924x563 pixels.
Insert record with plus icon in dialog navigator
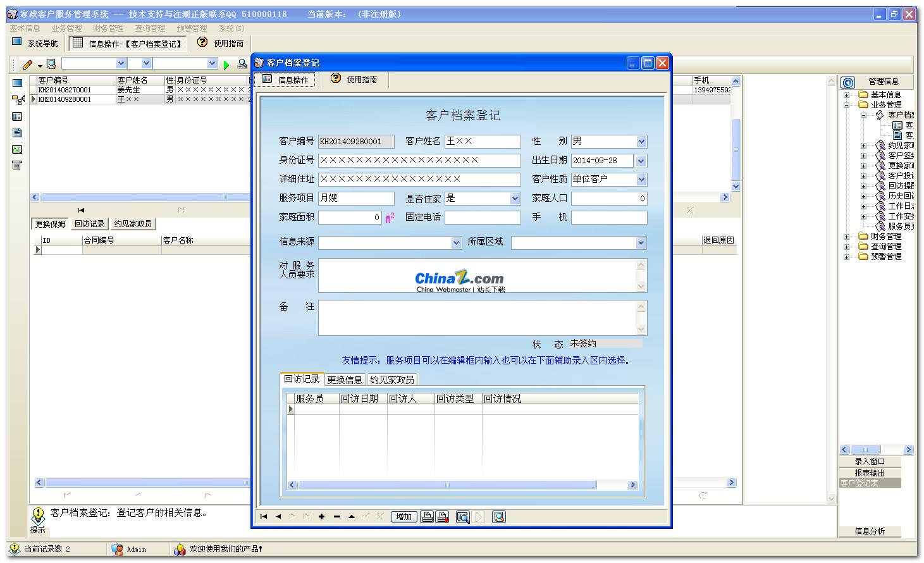point(322,517)
